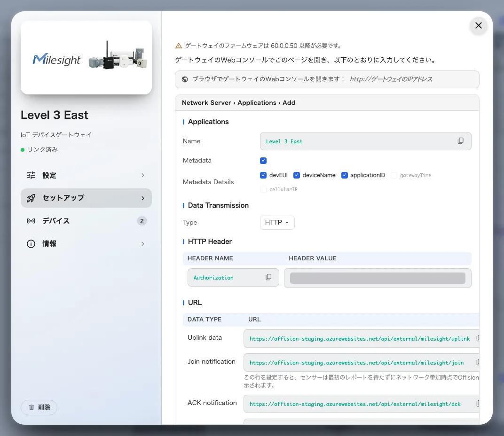Viewport: 504px width, 436px height.
Task: Click the device count badge showing 2
Action: (x=142, y=221)
